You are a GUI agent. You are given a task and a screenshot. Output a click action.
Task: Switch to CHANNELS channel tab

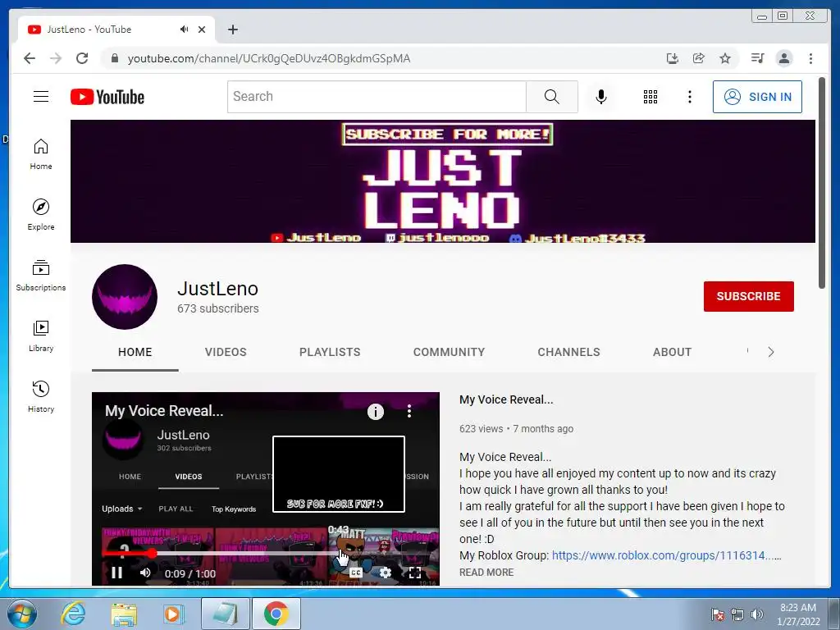coord(569,352)
